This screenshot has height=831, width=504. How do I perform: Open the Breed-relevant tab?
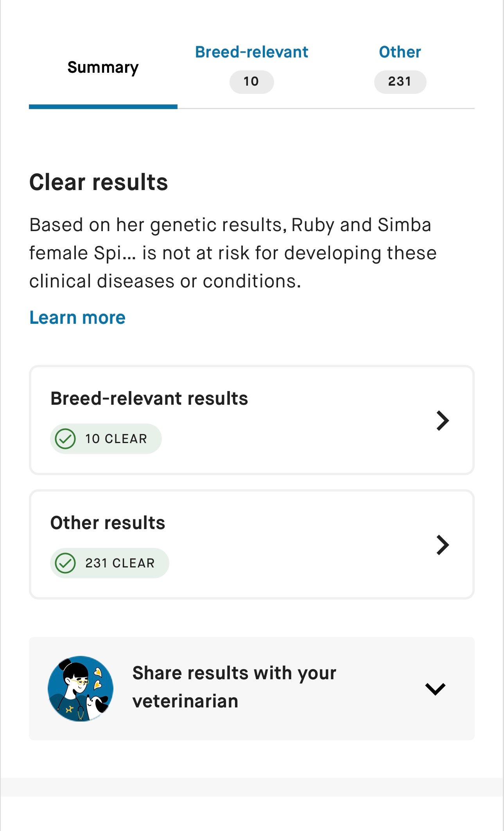pos(251,52)
